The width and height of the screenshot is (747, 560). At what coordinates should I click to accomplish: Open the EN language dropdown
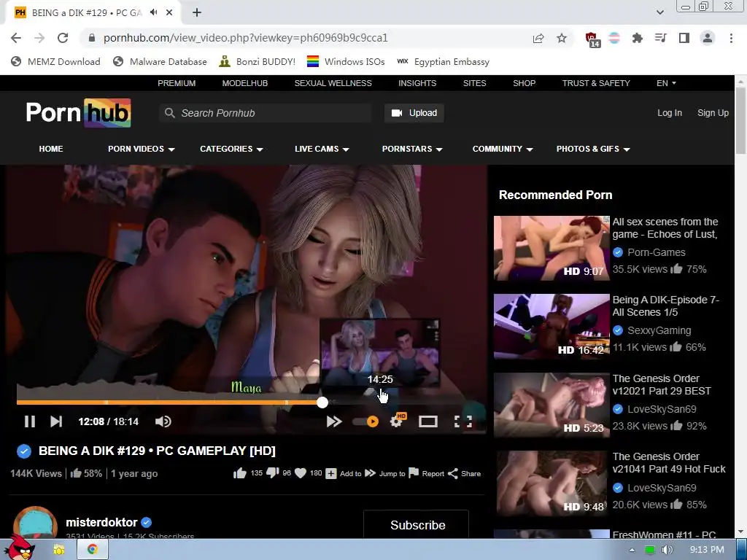tap(666, 83)
